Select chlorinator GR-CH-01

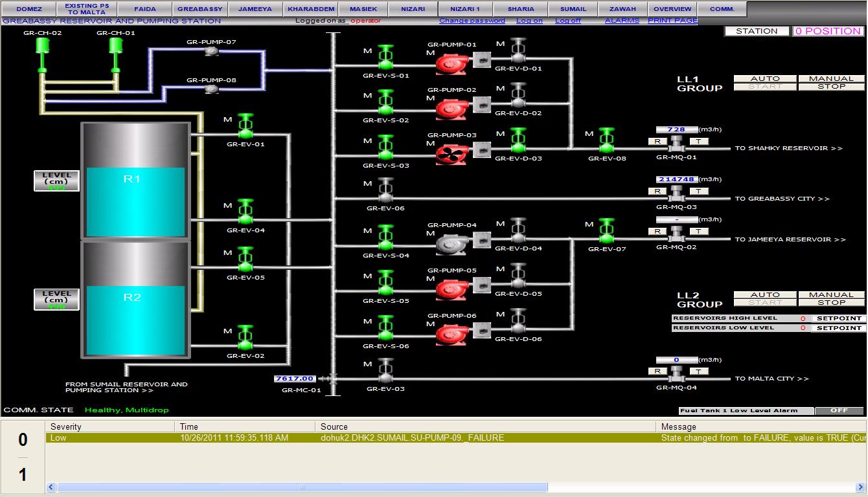[x=116, y=54]
